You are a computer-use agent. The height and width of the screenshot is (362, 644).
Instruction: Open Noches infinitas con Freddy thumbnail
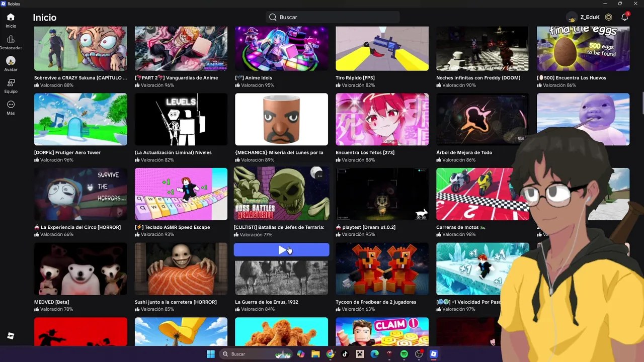click(x=482, y=49)
